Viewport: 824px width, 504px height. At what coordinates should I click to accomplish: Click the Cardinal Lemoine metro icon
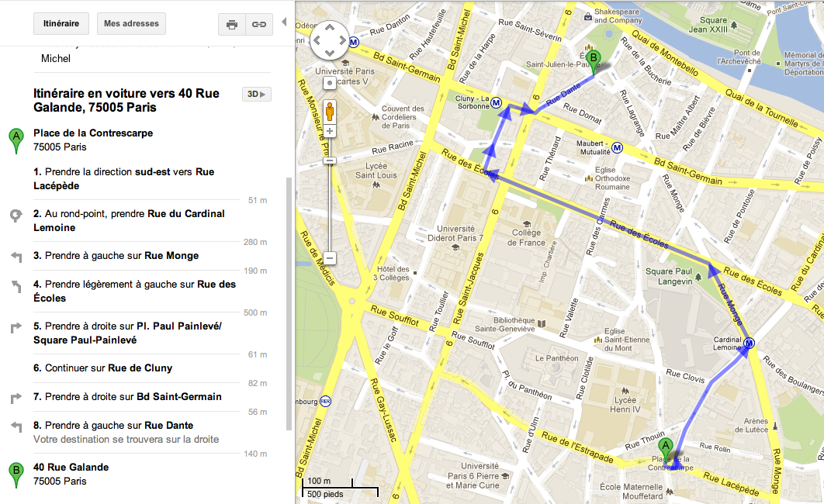pyautogui.click(x=749, y=343)
